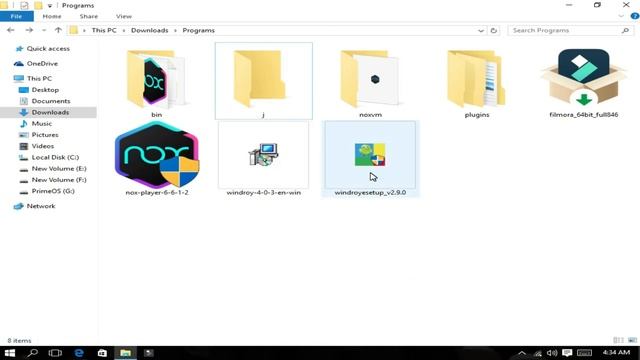The height and width of the screenshot is (360, 640).
Task: Open the File menu
Action: click(x=16, y=16)
